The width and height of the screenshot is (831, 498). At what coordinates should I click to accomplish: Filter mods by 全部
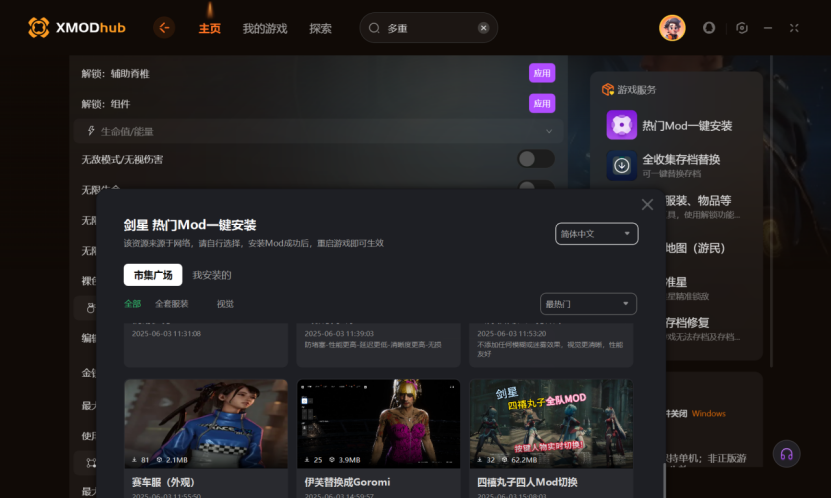click(132, 304)
